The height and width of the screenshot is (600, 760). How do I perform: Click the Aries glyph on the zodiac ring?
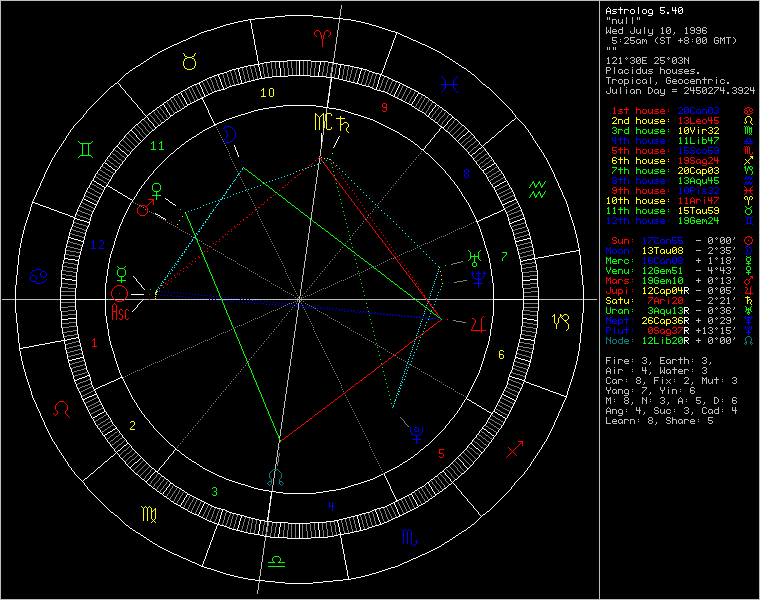[x=322, y=38]
